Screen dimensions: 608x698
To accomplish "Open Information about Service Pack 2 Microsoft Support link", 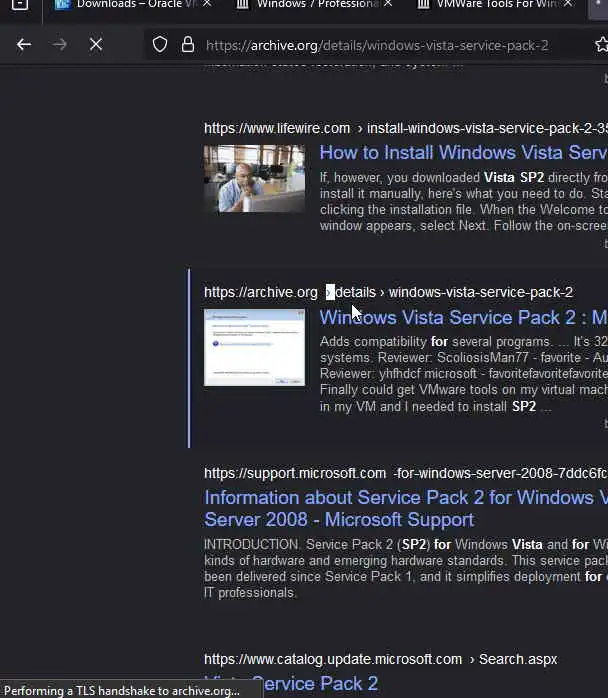I will coord(406,509).
